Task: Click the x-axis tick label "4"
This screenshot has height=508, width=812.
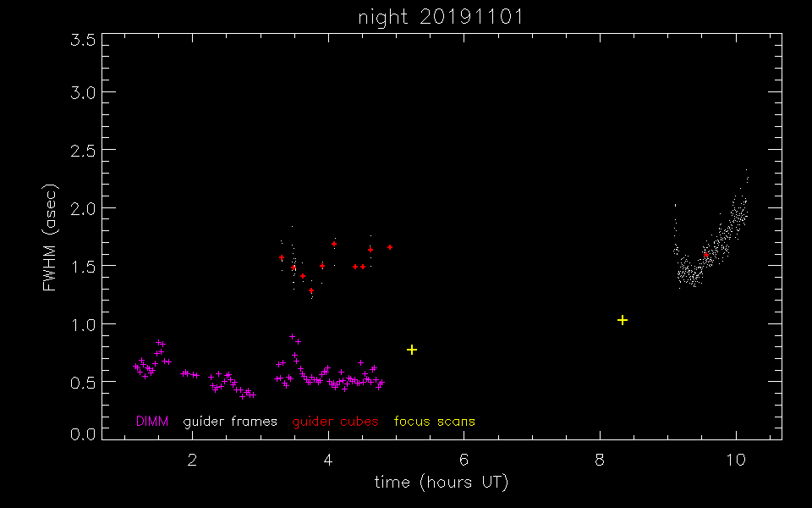Action: (328, 459)
